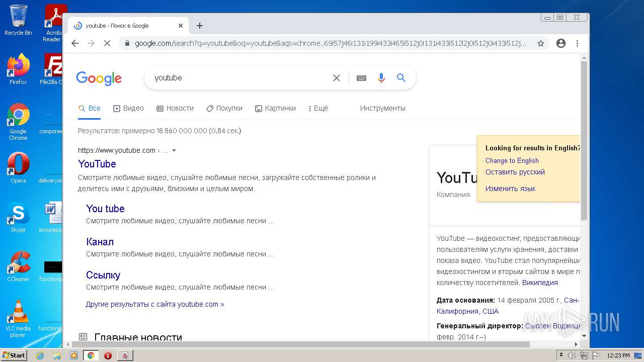644x362 pixels.
Task: Click lock icon in address bar
Action: 127,43
